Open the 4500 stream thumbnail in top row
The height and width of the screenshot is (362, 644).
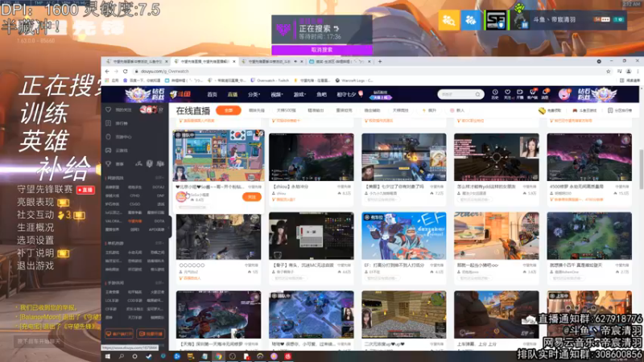(589, 157)
